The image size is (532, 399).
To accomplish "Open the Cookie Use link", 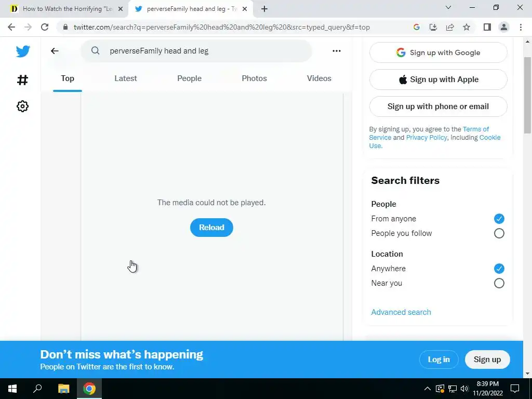I will point(489,137).
